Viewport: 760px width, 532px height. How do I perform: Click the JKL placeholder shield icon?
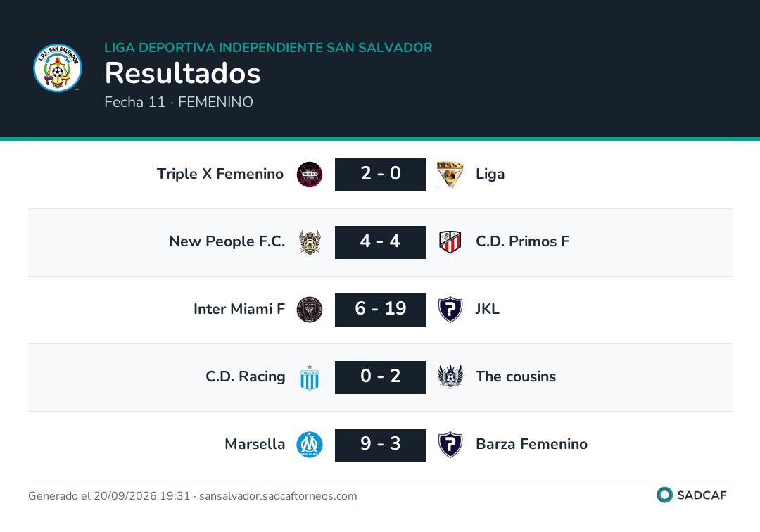pyautogui.click(x=450, y=310)
